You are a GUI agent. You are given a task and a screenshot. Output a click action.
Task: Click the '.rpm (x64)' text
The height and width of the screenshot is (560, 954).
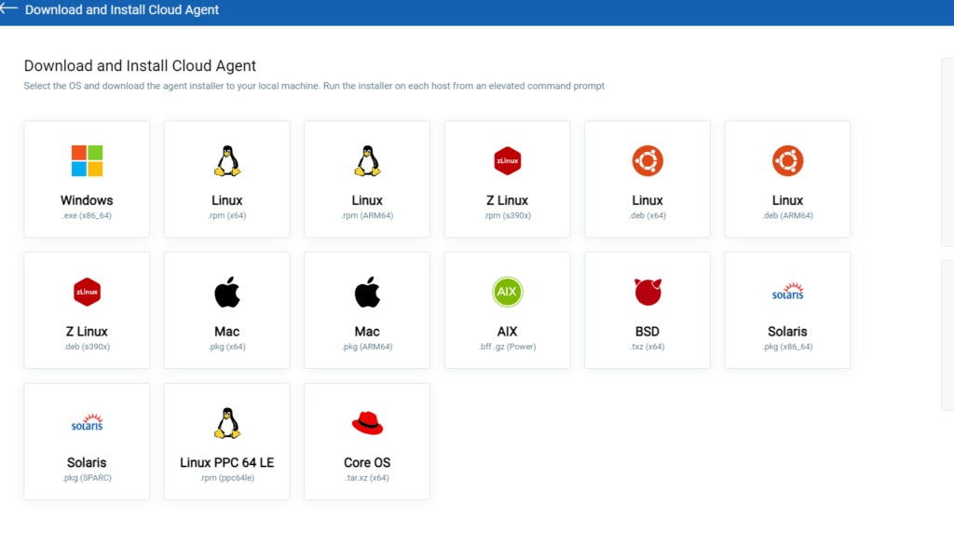[x=227, y=215]
